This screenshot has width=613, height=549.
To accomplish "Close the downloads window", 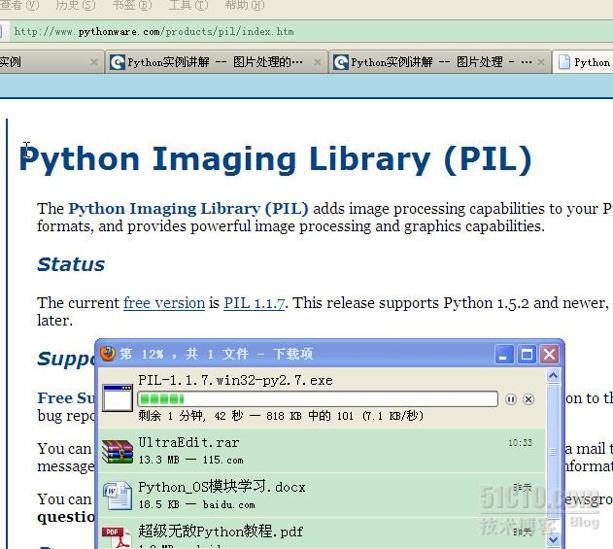I will point(549,354).
